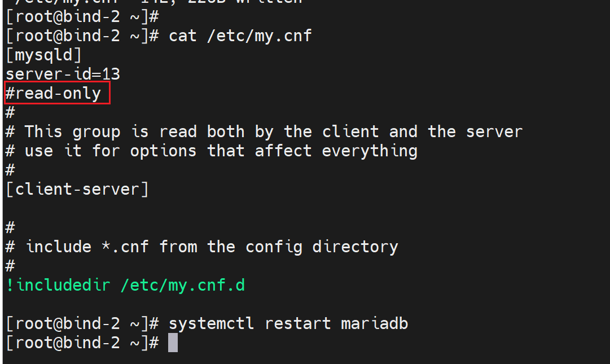Click the block cursor at the final prompt
Screen dimensions: 610x364
173,343
